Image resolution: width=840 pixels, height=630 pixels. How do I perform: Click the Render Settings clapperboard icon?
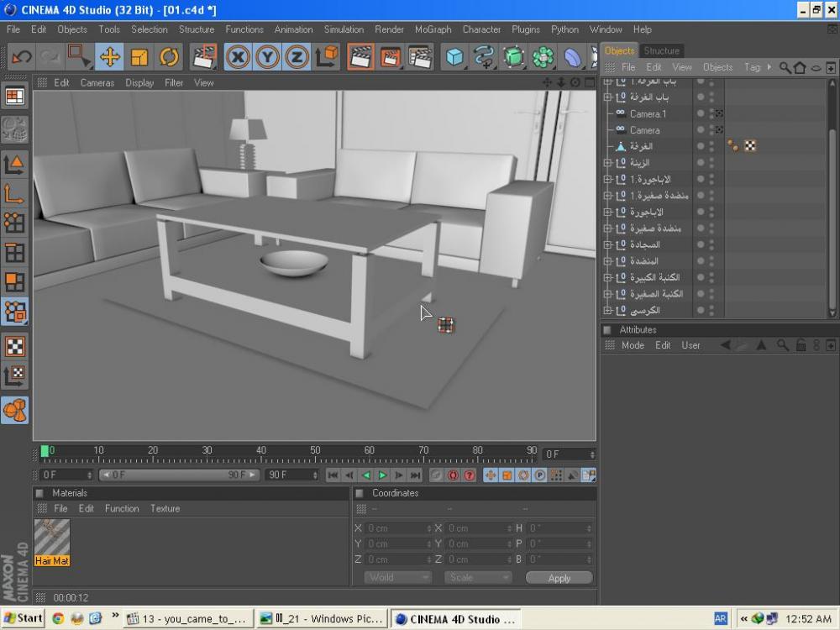[420, 57]
